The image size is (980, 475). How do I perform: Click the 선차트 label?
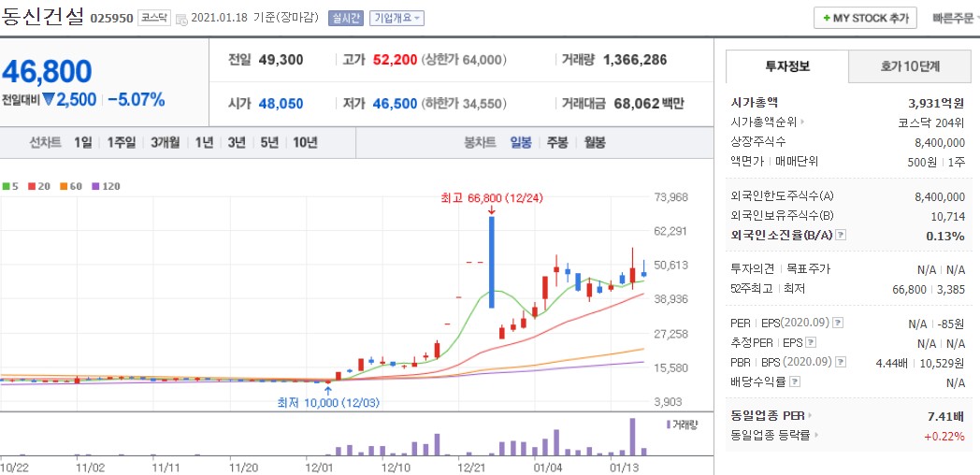tap(45, 142)
